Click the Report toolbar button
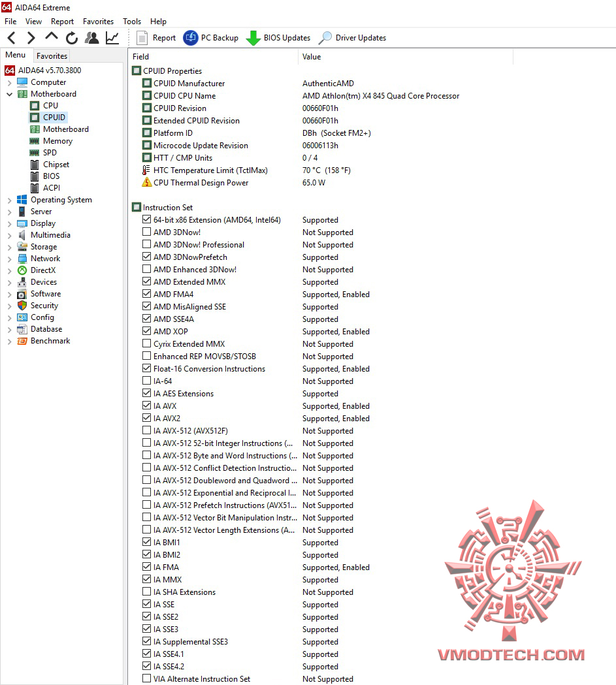Image resolution: width=616 pixels, height=685 pixels. [x=156, y=38]
